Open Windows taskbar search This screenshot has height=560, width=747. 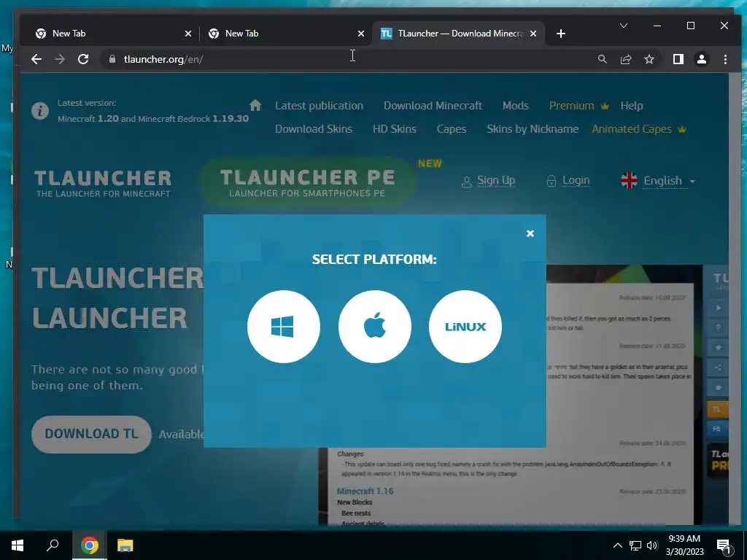(x=53, y=545)
